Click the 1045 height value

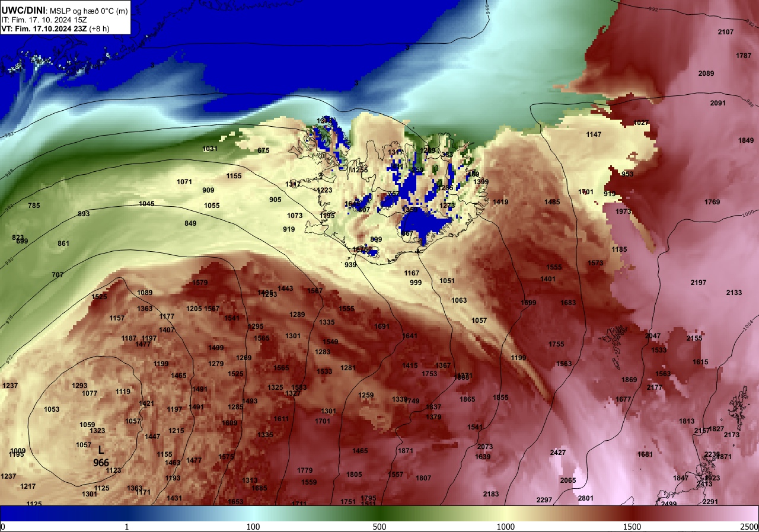tap(146, 204)
